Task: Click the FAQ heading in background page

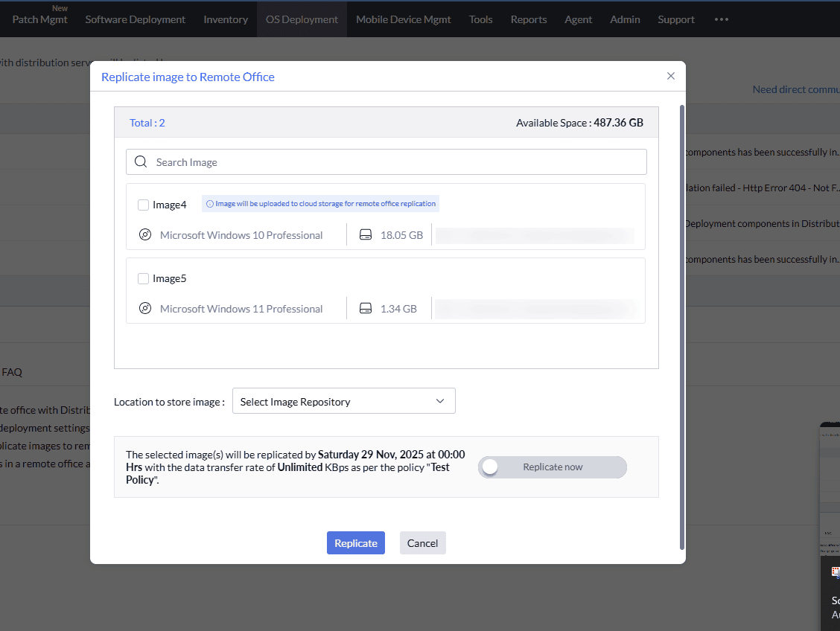Action: click(12, 372)
